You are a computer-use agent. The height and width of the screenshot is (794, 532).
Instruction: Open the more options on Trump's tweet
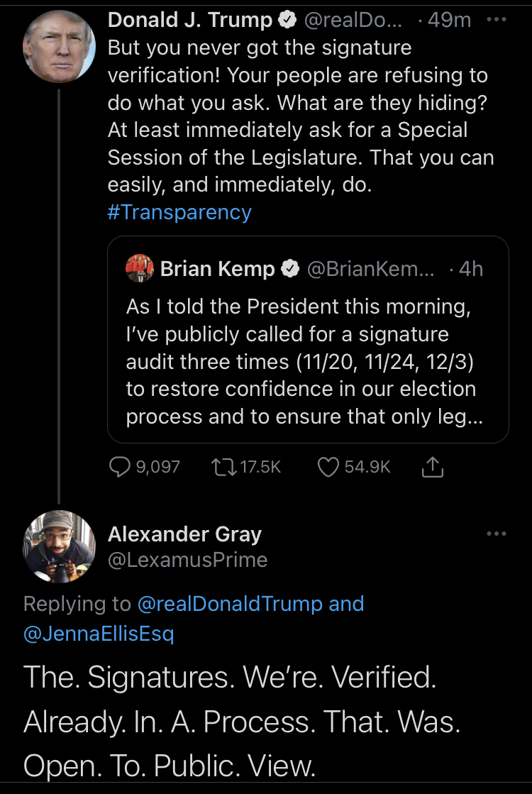pos(497,21)
